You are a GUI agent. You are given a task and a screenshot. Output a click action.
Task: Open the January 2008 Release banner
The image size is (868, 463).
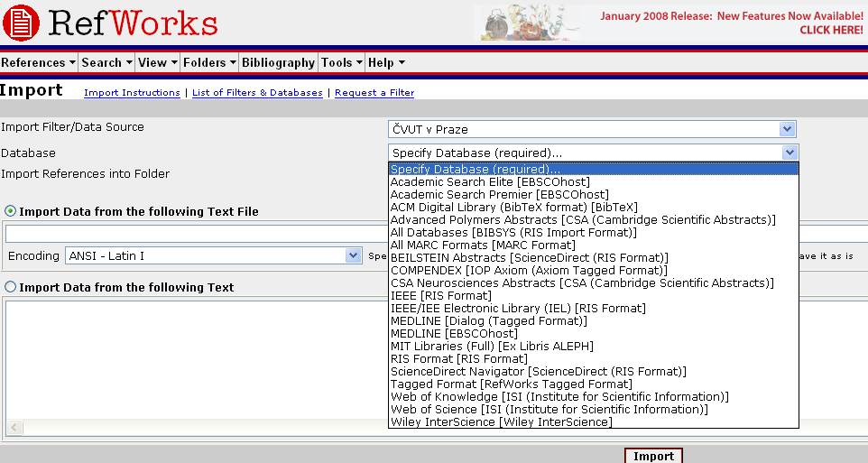(x=670, y=23)
